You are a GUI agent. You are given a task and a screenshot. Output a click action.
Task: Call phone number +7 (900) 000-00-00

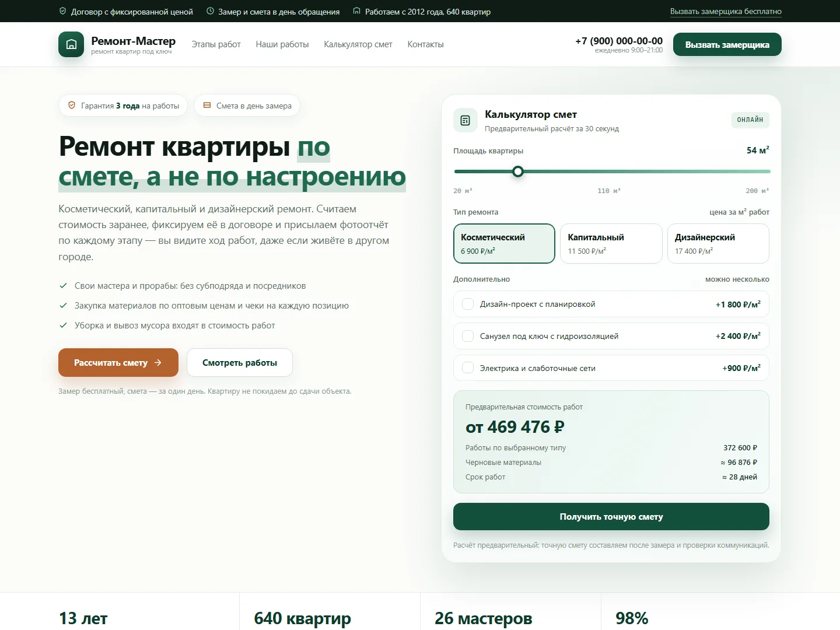[x=619, y=41]
